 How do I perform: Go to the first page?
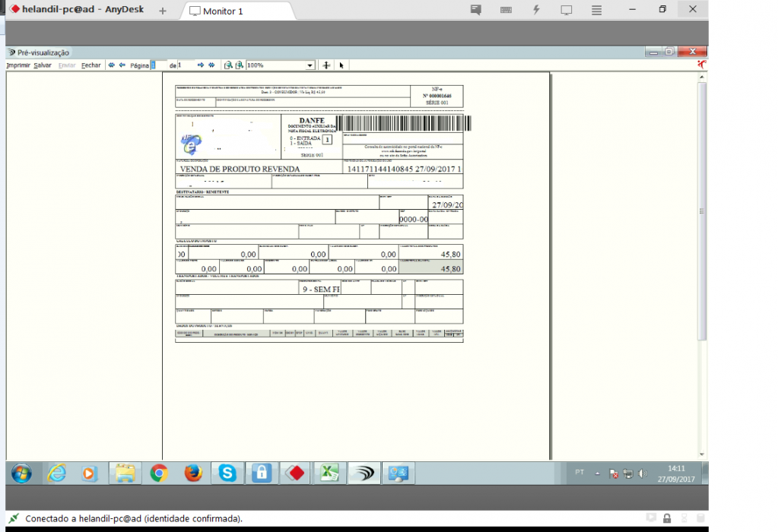click(111, 65)
